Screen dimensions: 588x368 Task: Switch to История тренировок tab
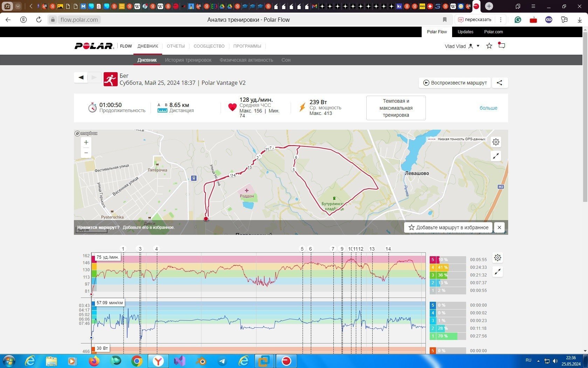[x=188, y=60]
